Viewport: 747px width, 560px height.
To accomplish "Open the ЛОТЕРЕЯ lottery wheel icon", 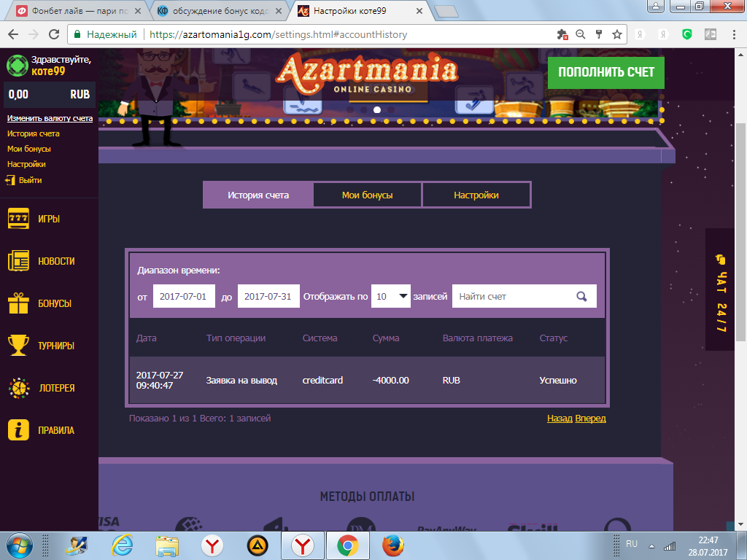I will (x=18, y=388).
